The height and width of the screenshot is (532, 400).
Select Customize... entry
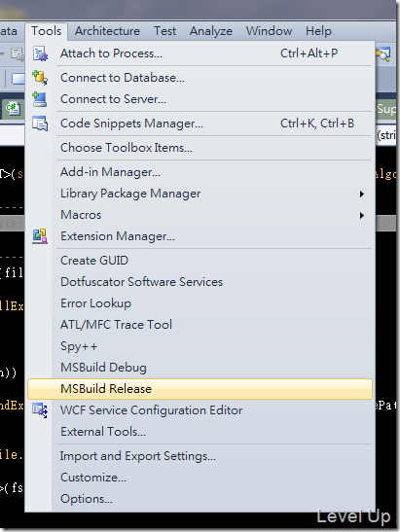[200, 478]
